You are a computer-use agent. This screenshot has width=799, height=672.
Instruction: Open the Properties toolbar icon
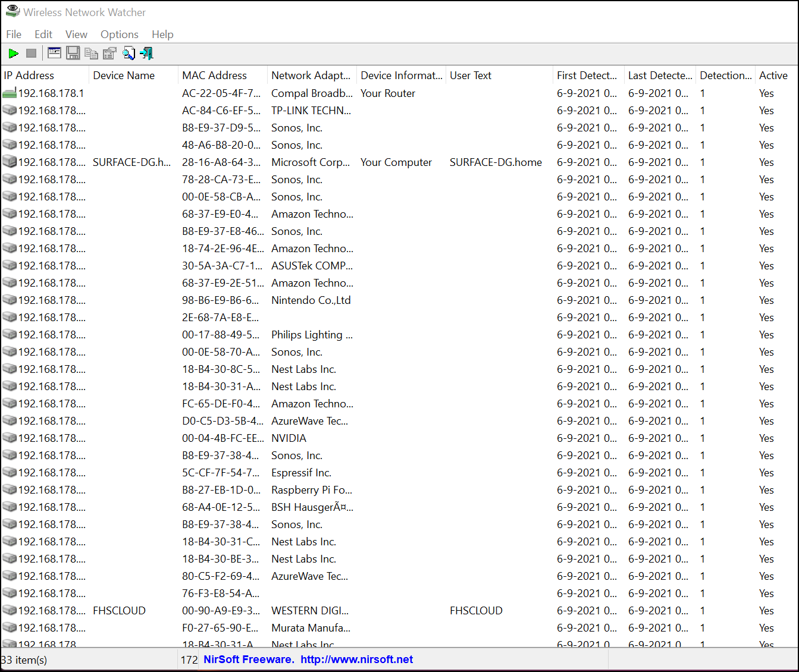pos(109,54)
